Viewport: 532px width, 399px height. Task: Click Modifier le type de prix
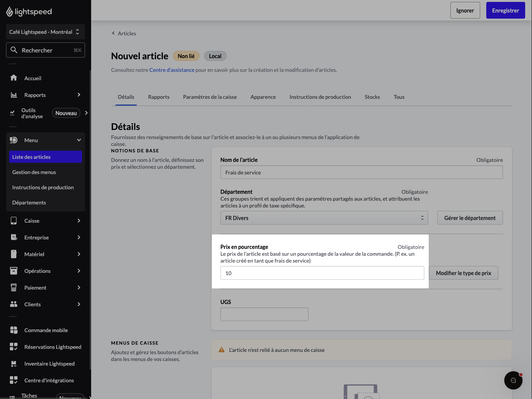coord(464,273)
